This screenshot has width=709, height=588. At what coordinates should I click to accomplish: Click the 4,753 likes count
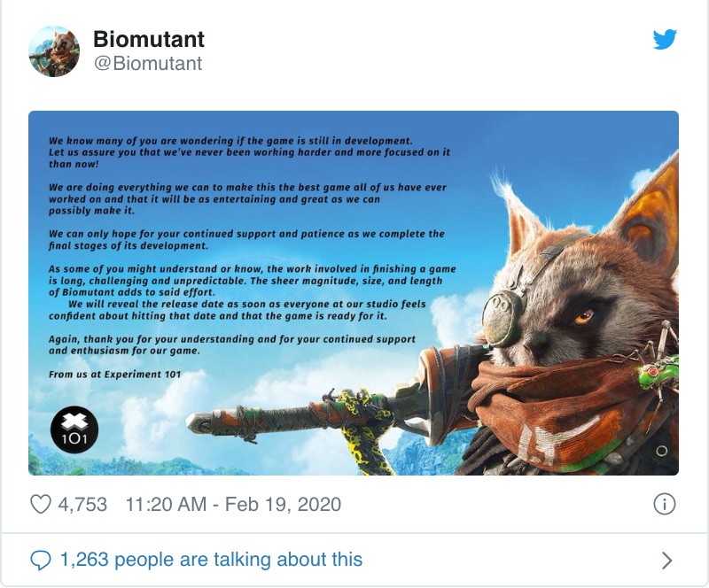(82, 505)
